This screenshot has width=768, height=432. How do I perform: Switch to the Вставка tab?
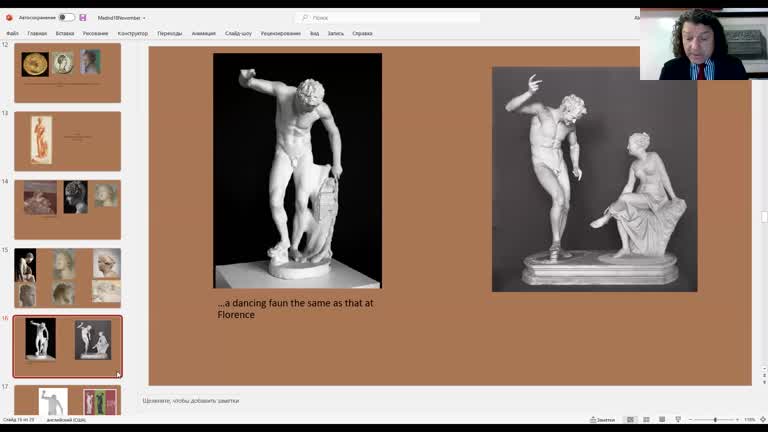click(x=65, y=33)
